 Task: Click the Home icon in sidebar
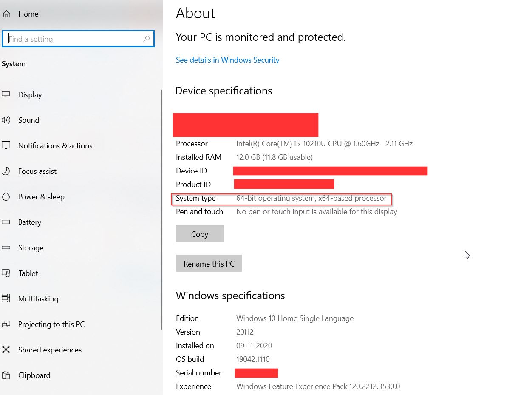click(6, 14)
